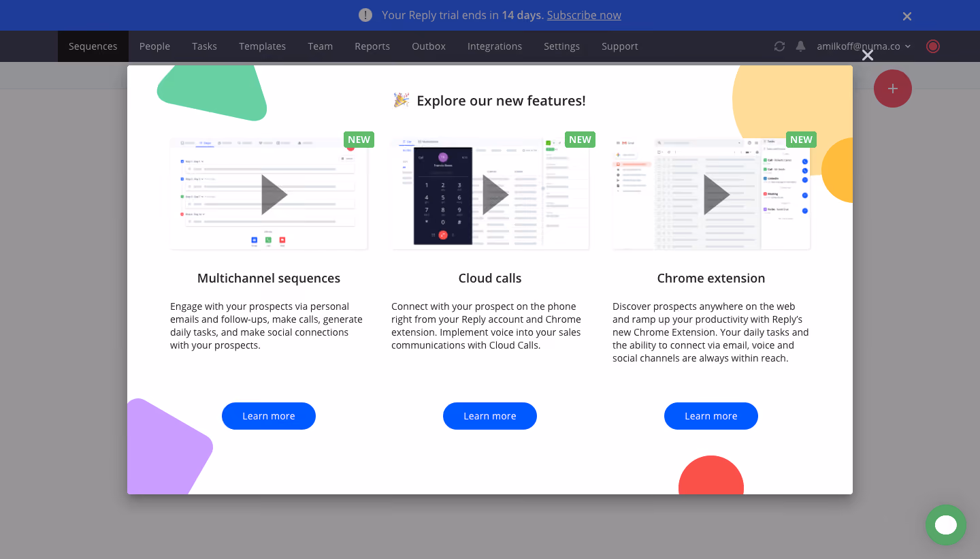This screenshot has width=980, height=559.
Task: Select the Team tab
Action: coord(320,46)
